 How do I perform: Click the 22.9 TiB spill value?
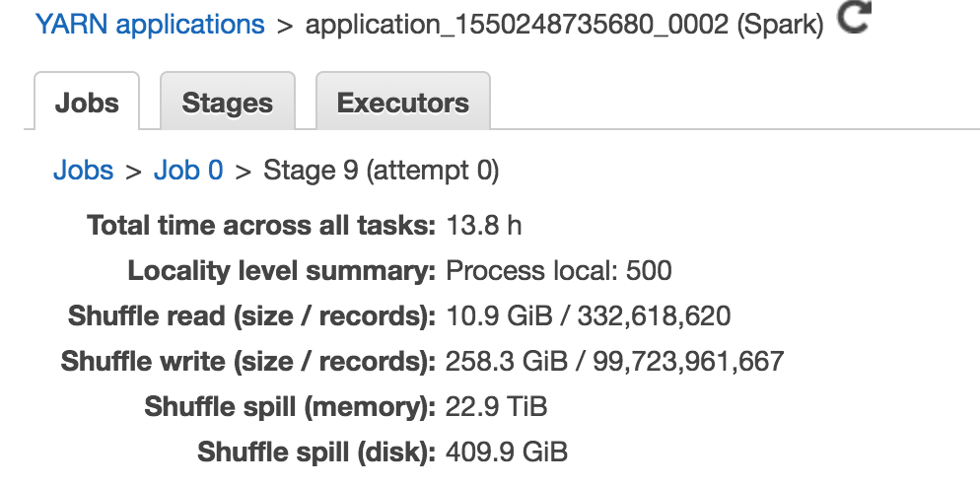496,407
